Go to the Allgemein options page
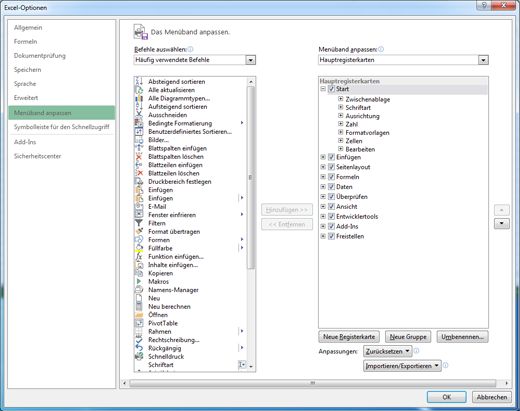 (28, 28)
